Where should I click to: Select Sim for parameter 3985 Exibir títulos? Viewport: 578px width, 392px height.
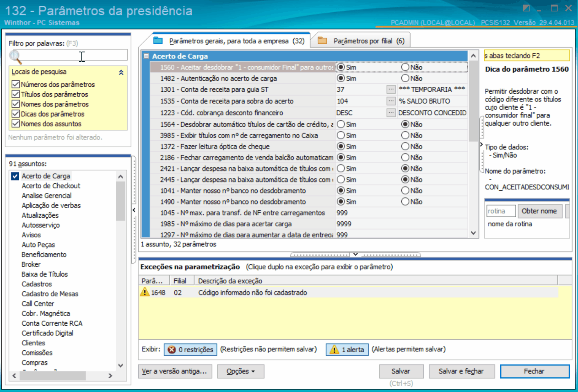point(341,135)
